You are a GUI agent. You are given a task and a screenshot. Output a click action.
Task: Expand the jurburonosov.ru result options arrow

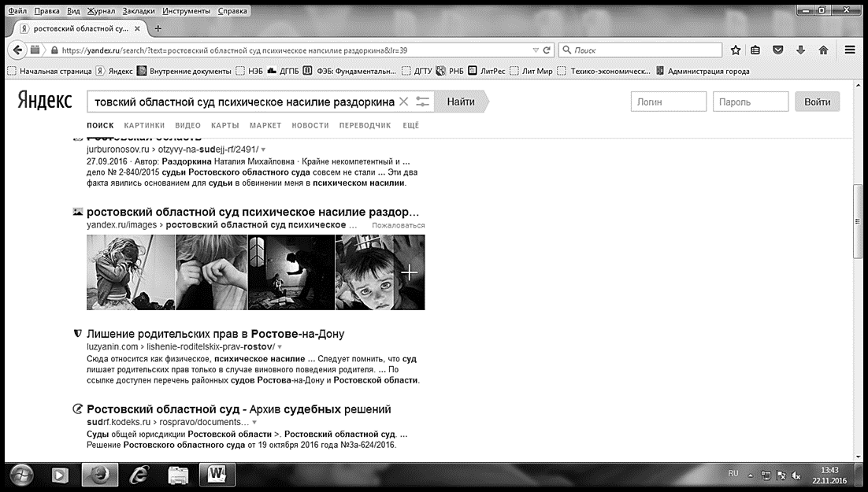[x=264, y=150]
